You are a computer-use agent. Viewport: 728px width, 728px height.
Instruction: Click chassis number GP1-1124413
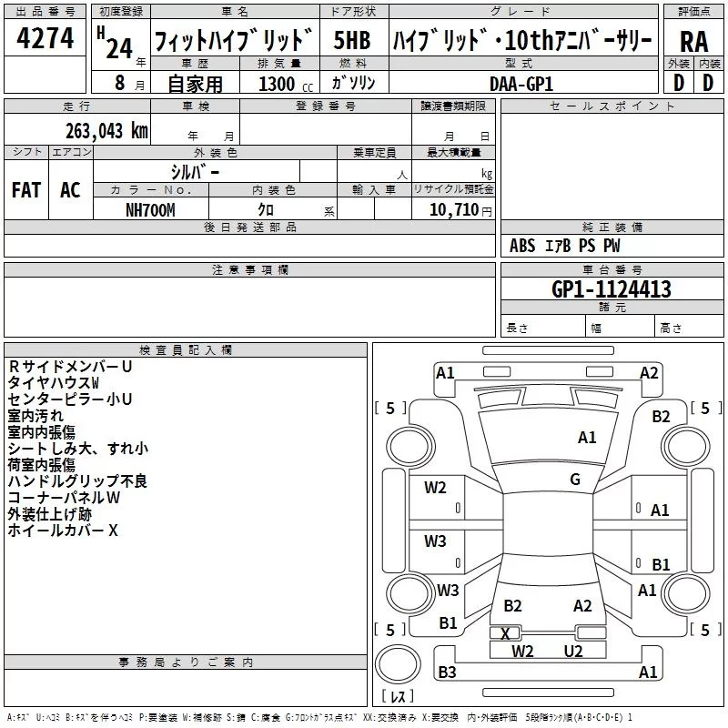point(612,289)
